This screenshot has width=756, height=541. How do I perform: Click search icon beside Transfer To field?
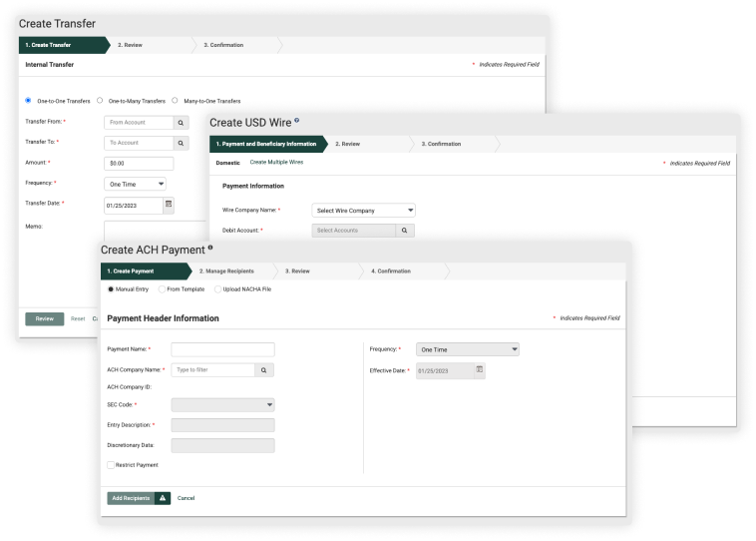181,143
